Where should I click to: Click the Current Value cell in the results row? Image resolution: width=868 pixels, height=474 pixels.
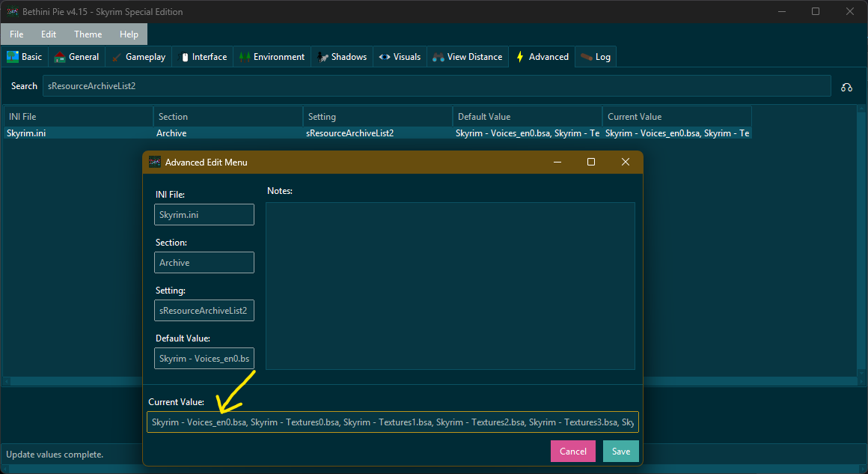coord(677,133)
